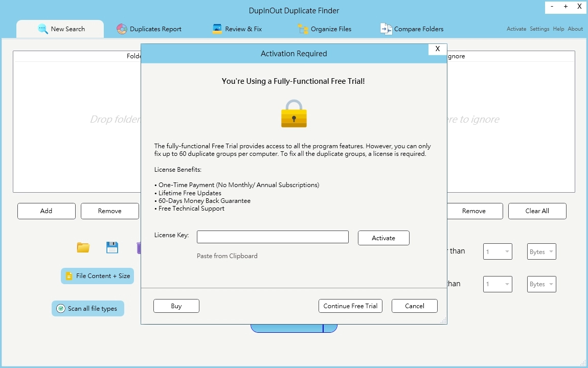
Task: Click the Remove button under ignore list
Action: 474,211
